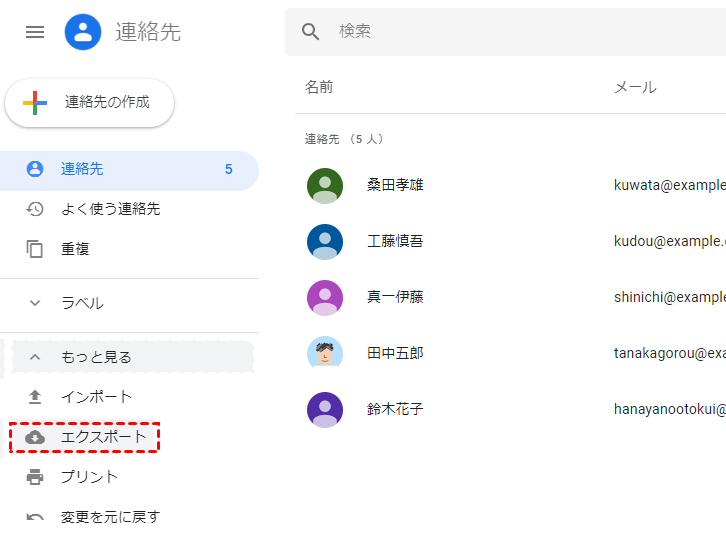This screenshot has width=726, height=536.
Task: Click the search magnifier icon
Action: point(311,32)
